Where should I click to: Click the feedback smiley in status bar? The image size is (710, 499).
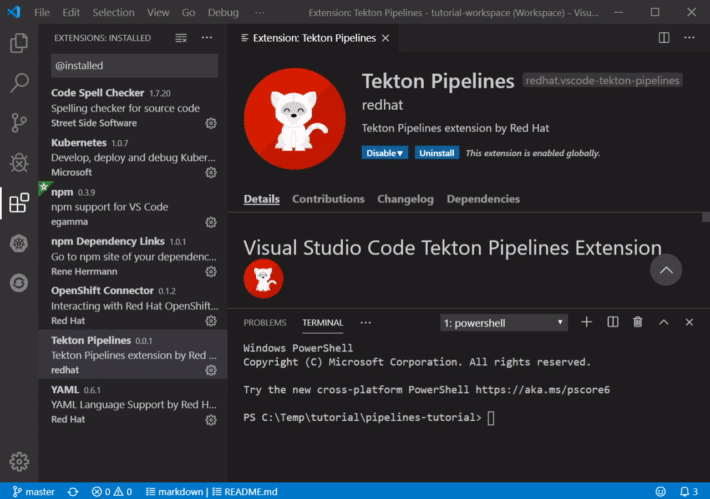(661, 491)
